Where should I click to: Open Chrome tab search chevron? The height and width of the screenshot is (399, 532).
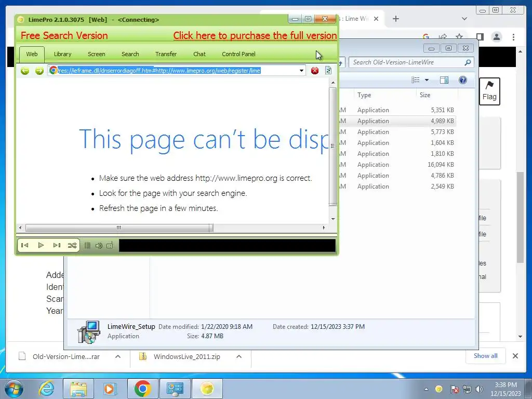[464, 19]
